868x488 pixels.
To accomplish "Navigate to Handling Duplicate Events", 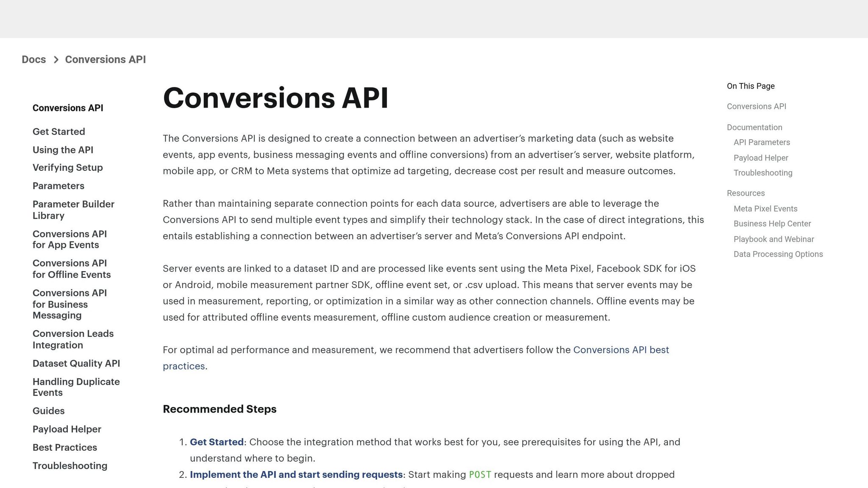I will pyautogui.click(x=76, y=387).
